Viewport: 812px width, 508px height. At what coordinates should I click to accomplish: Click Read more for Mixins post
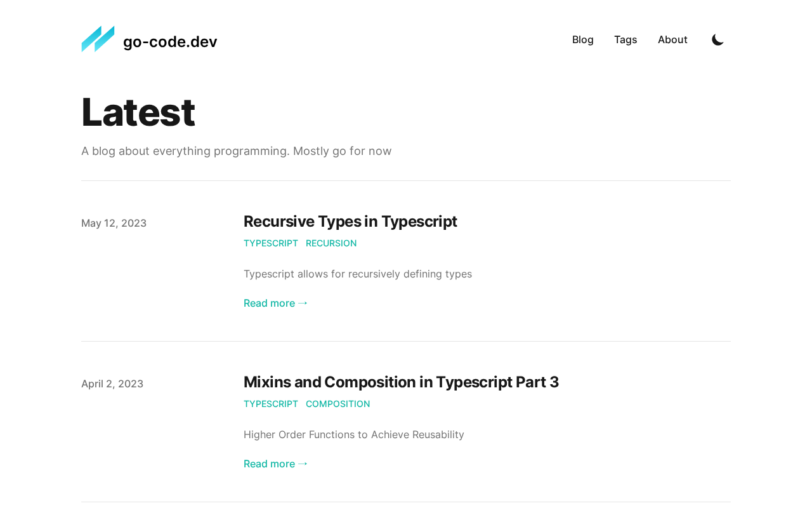coord(275,464)
